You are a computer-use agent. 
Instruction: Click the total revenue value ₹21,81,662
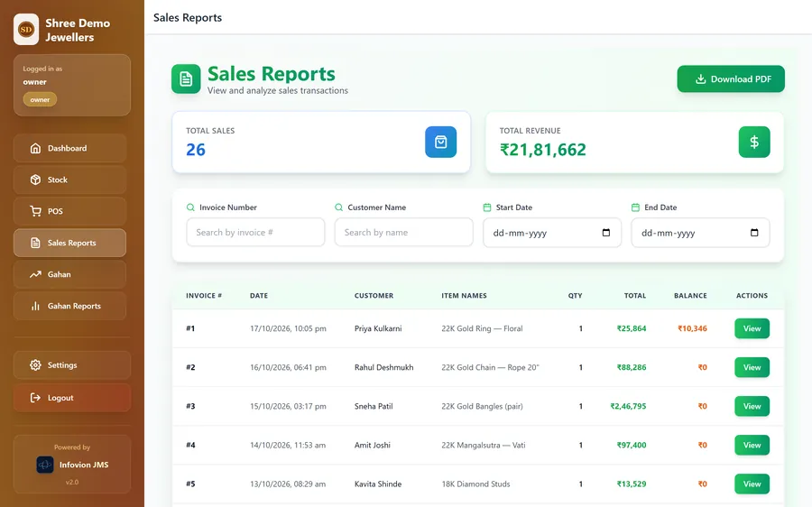(x=543, y=150)
